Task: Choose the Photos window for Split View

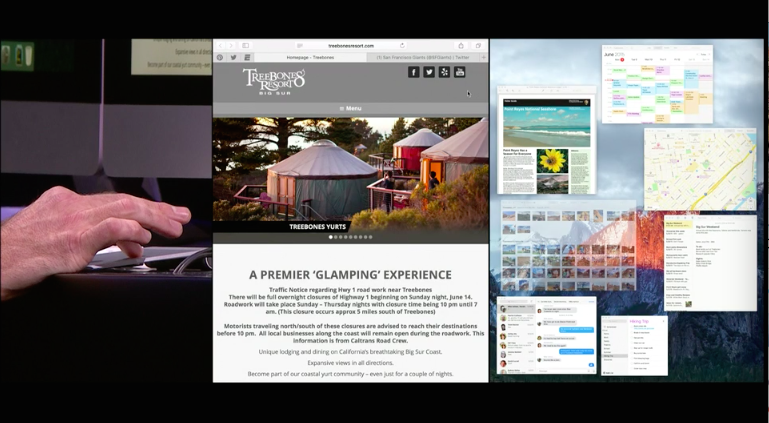Action: click(x=569, y=246)
